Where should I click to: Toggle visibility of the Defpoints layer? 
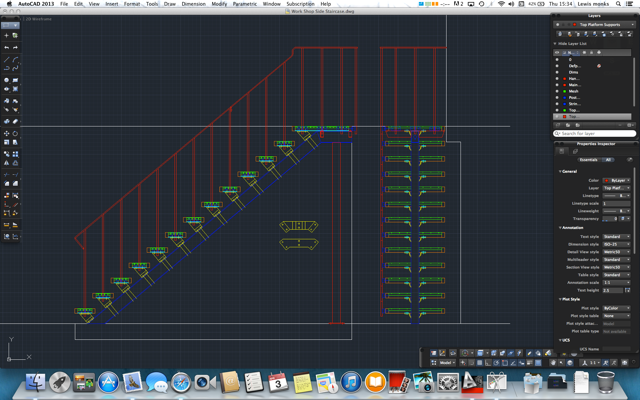558,66
